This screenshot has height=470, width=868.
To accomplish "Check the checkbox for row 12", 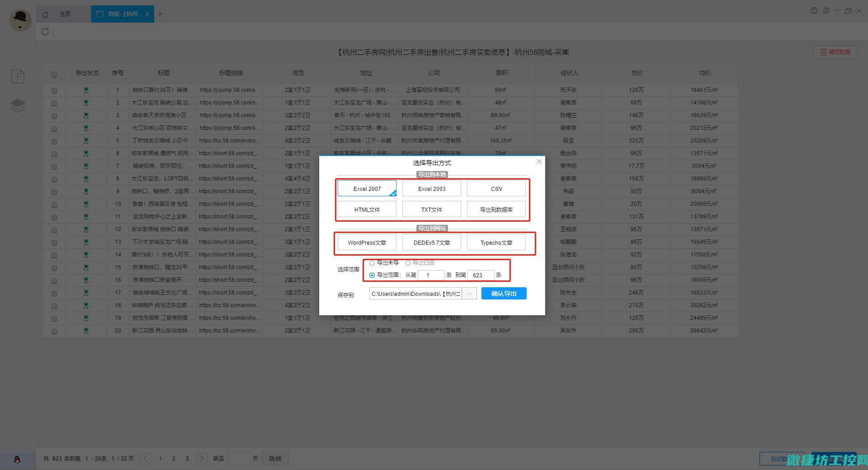I will [x=54, y=230].
